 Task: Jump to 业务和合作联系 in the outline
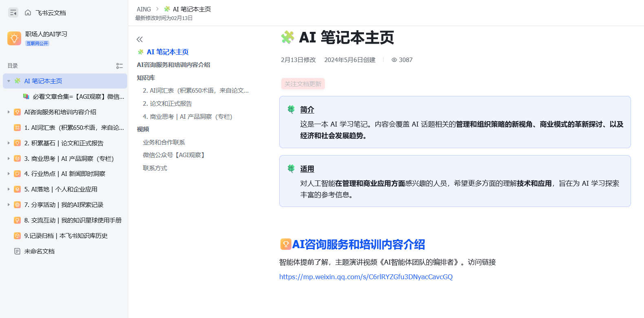pyautogui.click(x=164, y=142)
